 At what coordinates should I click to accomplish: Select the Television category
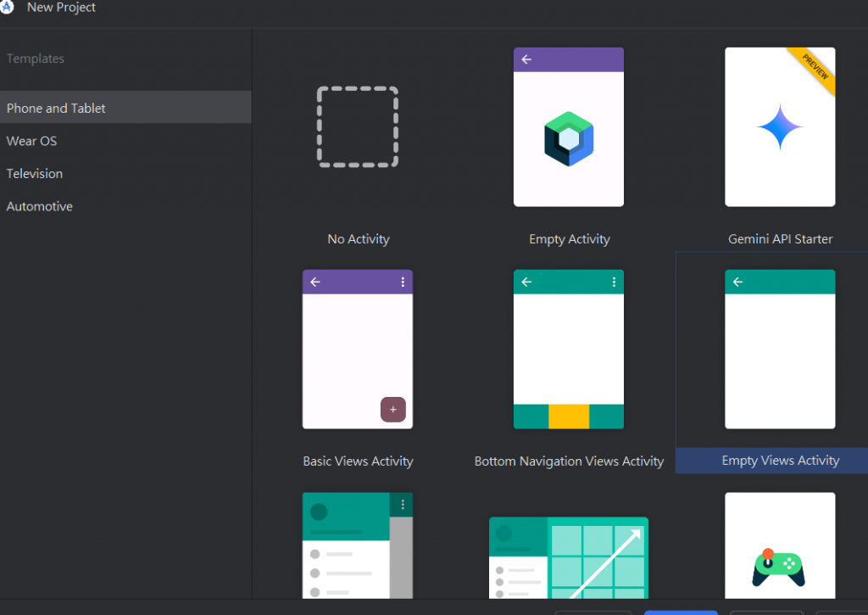click(125, 173)
